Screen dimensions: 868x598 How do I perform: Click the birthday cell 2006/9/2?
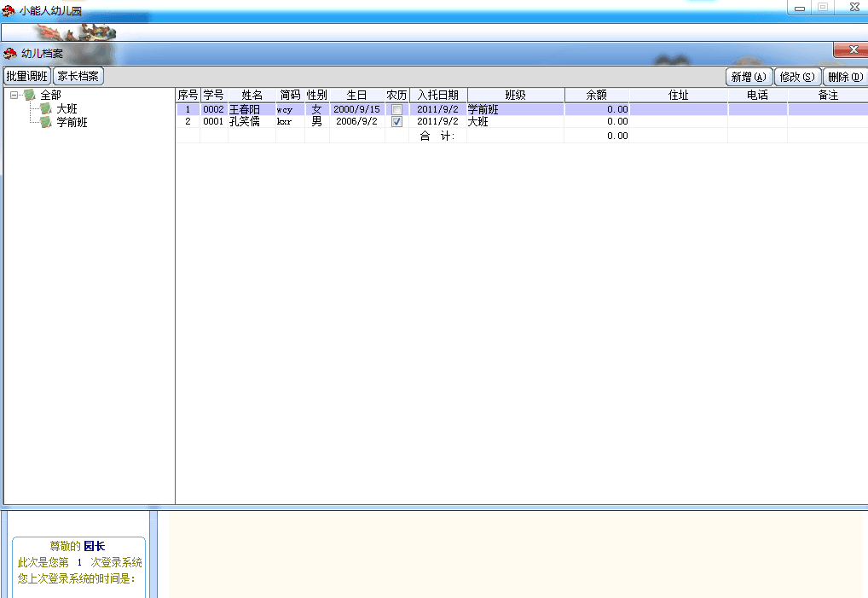coord(357,121)
